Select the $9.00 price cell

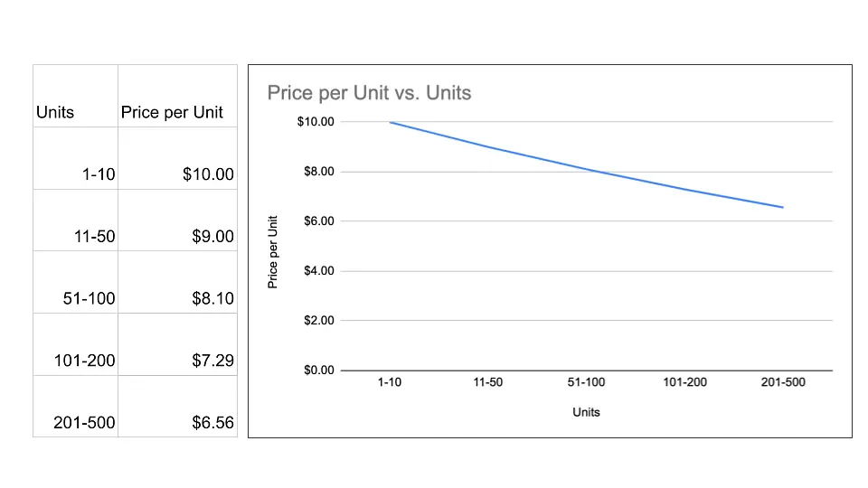pyautogui.click(x=178, y=221)
